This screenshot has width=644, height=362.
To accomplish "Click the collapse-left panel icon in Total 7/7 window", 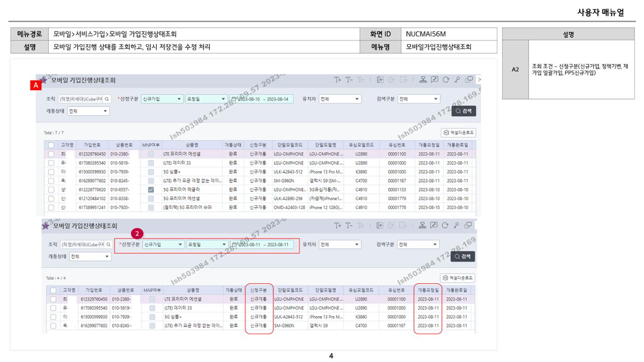I will pyautogui.click(x=380, y=81).
